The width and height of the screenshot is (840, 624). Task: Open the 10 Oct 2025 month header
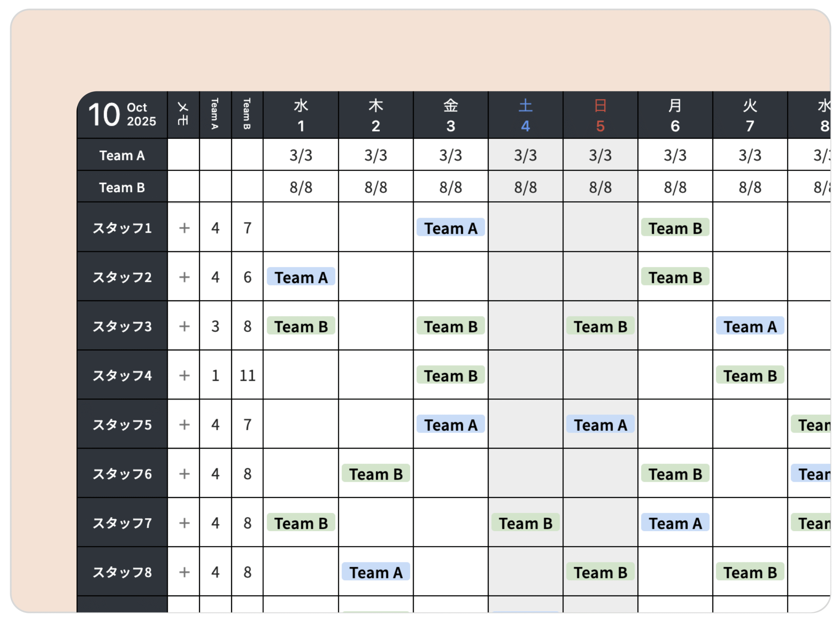point(122,115)
